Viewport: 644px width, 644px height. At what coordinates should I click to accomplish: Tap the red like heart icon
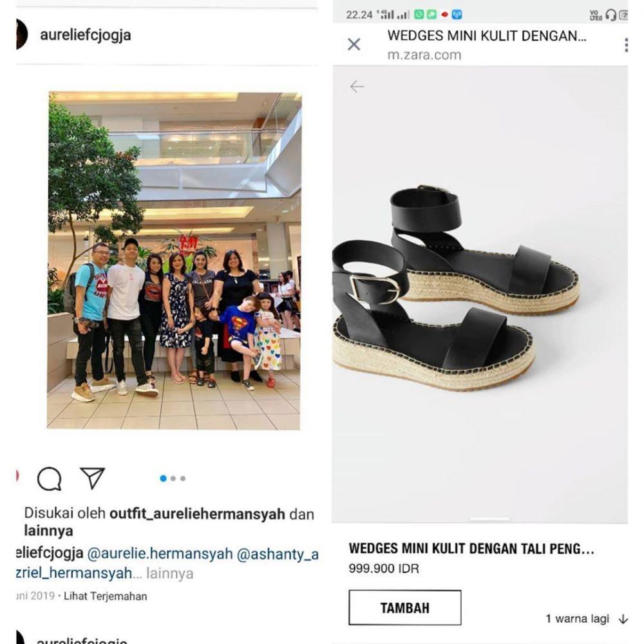point(17,476)
